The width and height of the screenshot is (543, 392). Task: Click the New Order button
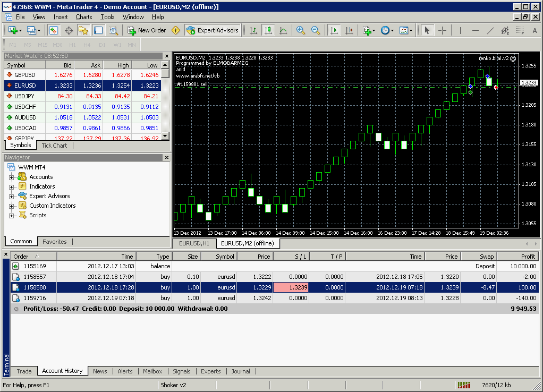pos(147,30)
